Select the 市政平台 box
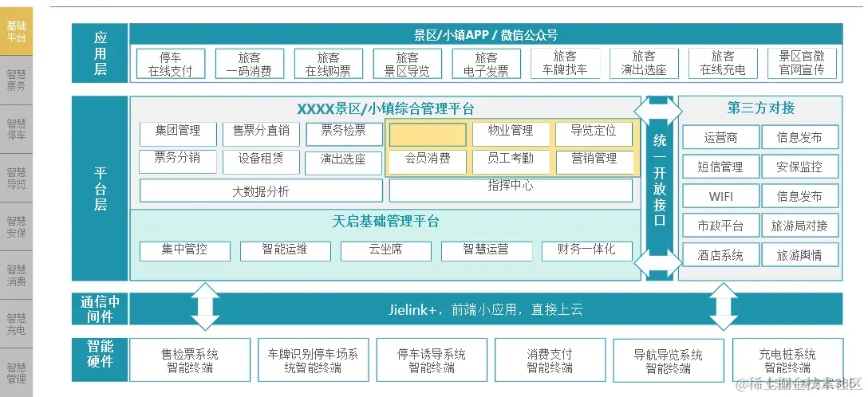The width and height of the screenshot is (868, 397). 720,225
